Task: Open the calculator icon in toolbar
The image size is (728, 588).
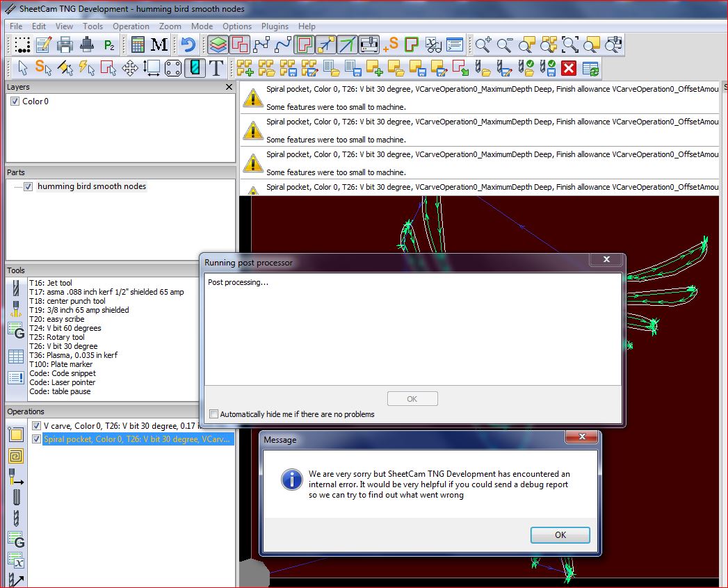Action: coord(138,44)
